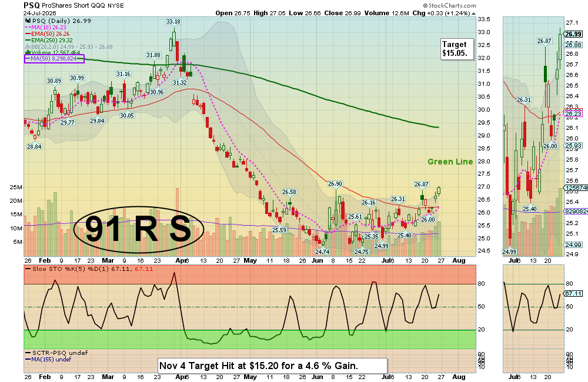588x382 pixels.
Task: Click the 24.75 price label
Action: click(362, 252)
